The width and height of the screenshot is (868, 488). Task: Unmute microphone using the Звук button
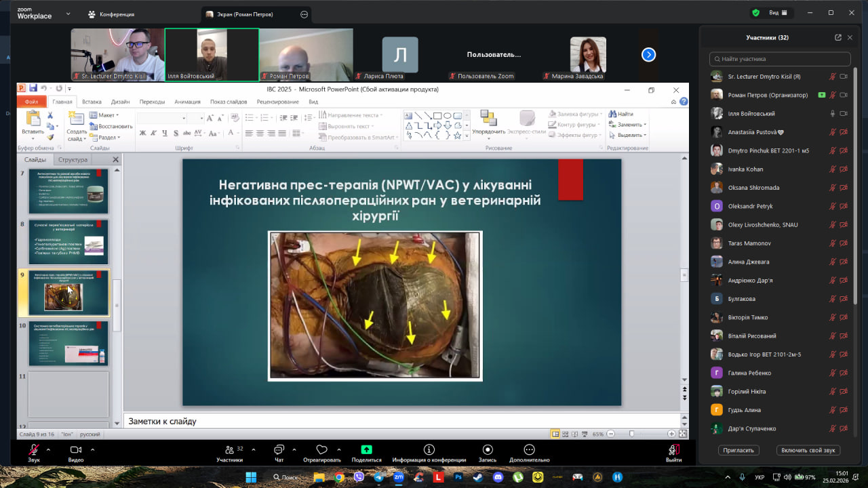pyautogui.click(x=33, y=450)
